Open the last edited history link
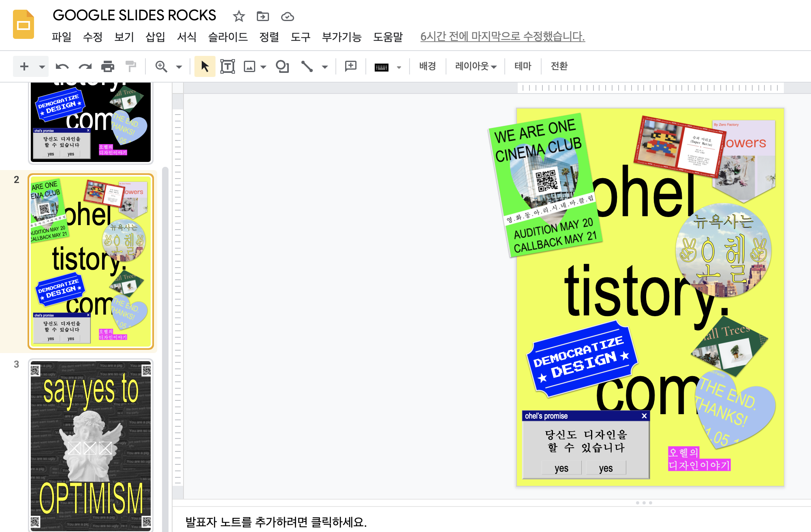Viewport: 811px width, 532px height. point(502,36)
